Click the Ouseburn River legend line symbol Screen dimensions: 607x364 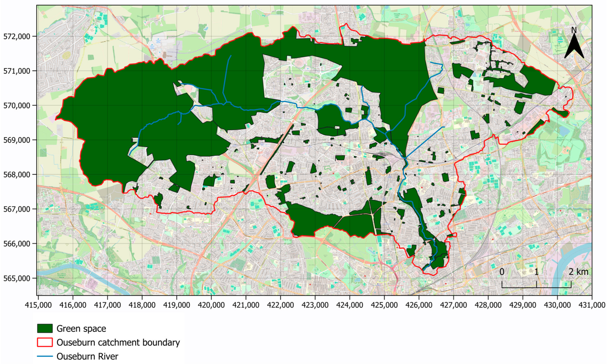click(45, 356)
